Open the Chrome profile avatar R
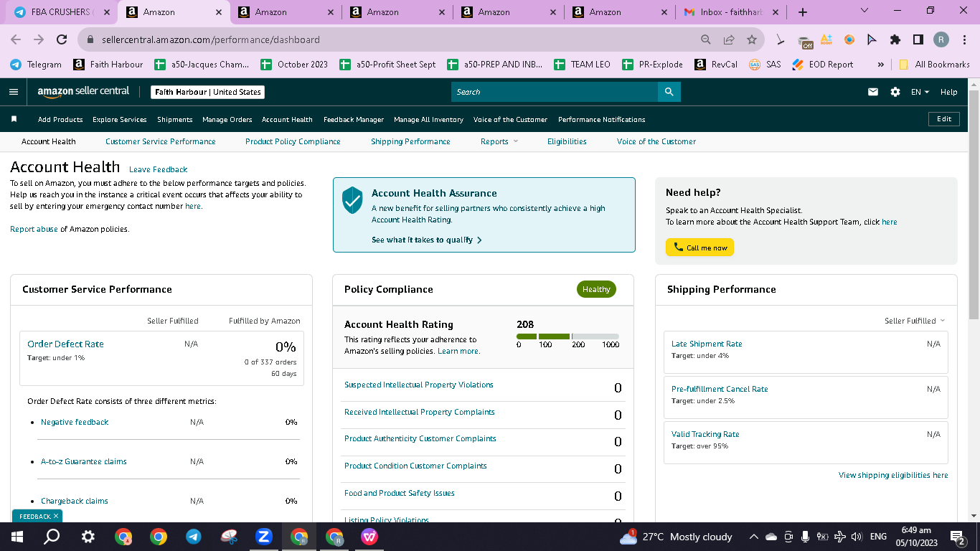 (941, 39)
